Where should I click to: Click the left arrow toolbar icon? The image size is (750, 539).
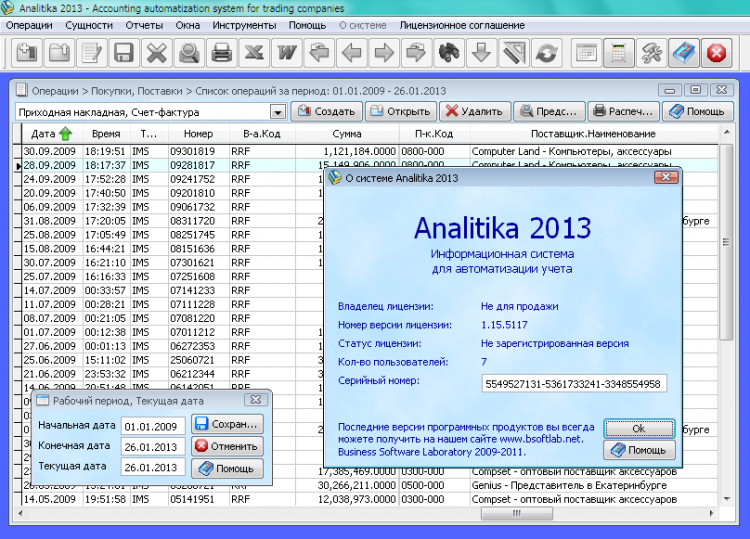click(352, 53)
